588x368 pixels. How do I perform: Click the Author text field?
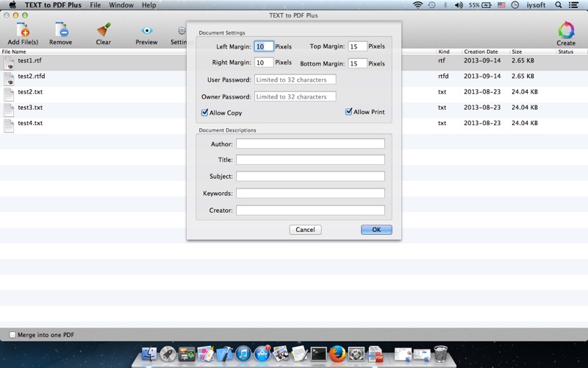coord(310,144)
